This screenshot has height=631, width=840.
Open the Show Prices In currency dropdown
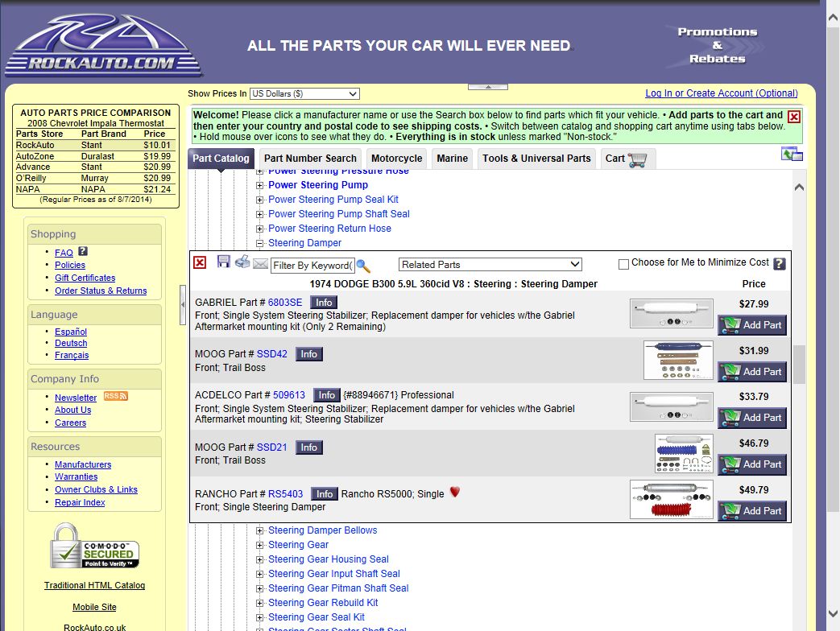tap(304, 93)
